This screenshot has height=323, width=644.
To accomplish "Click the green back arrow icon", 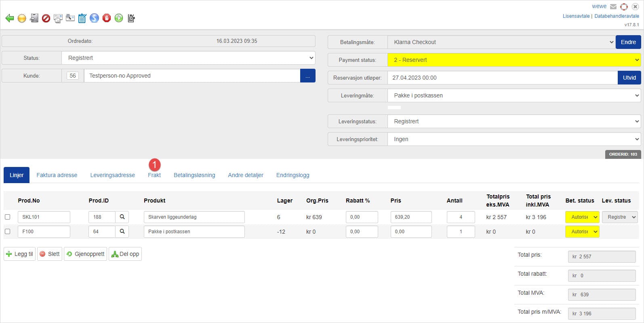I will pyautogui.click(x=10, y=18).
